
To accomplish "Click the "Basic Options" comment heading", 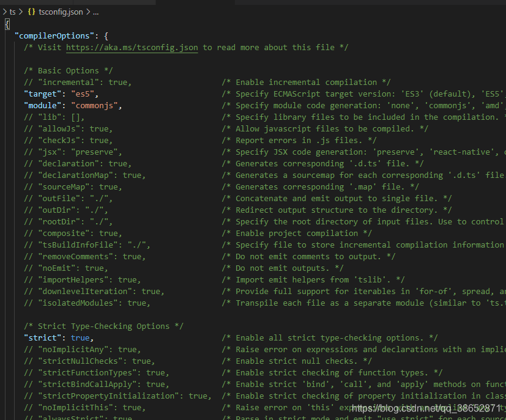I will click(x=69, y=70).
